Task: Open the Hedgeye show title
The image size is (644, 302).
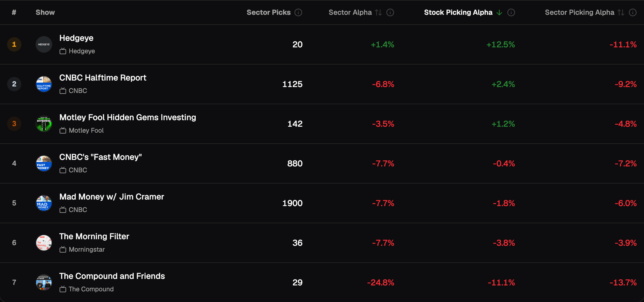Action: (76, 38)
